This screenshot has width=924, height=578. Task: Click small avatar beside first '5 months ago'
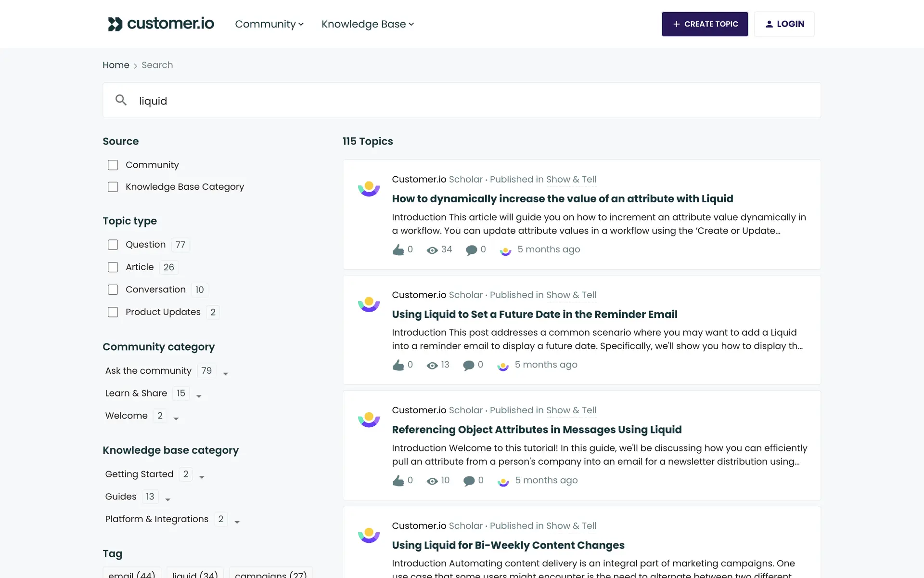tap(505, 250)
